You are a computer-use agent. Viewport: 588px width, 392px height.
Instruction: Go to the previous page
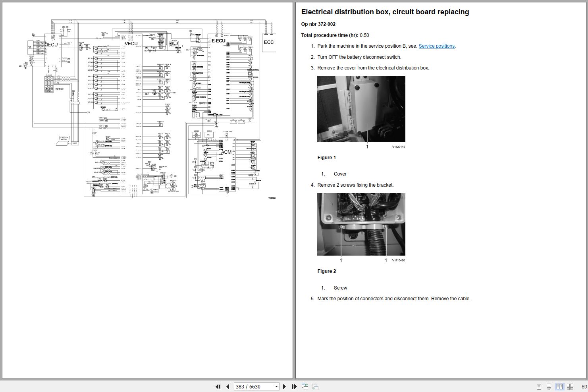(227, 386)
